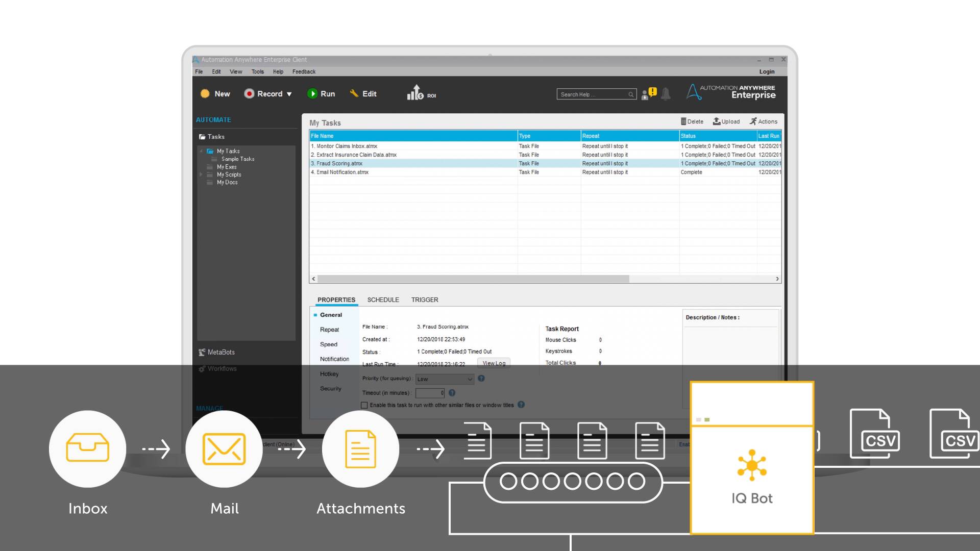Open the Help menu
Viewport: 980px width, 551px height.
pyautogui.click(x=278, y=72)
